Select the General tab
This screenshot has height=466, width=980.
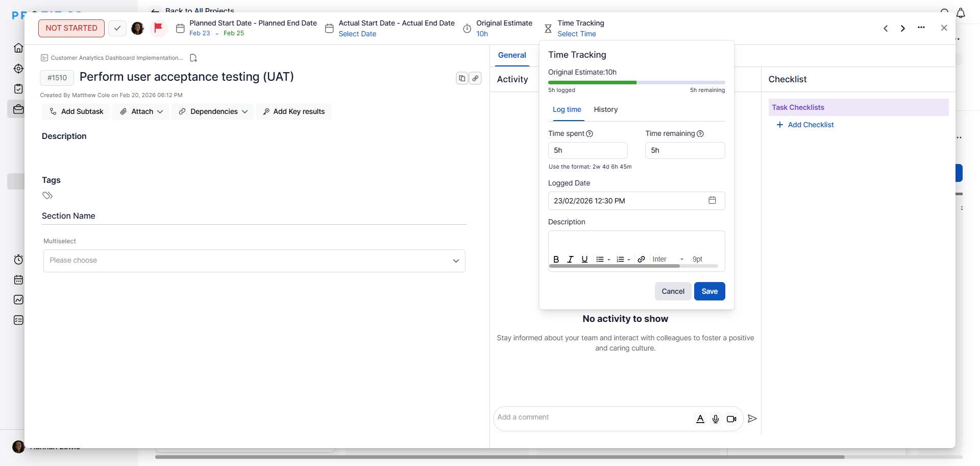[511, 55]
